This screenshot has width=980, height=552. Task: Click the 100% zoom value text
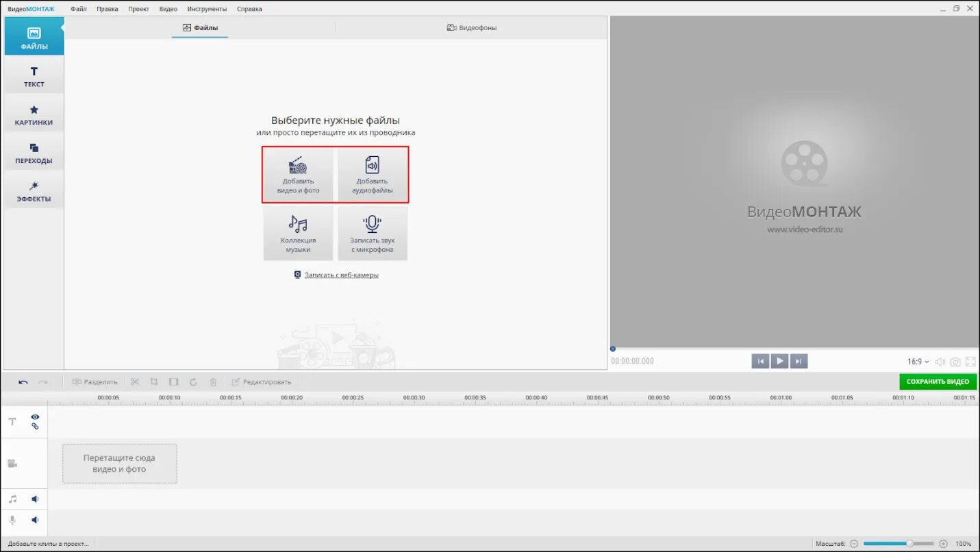(x=964, y=544)
